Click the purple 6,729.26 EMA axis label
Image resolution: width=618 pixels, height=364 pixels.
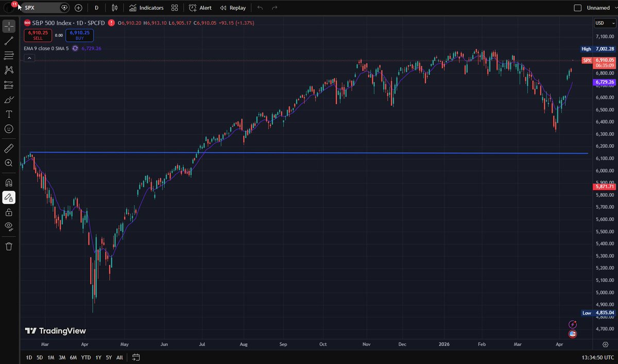pos(605,82)
